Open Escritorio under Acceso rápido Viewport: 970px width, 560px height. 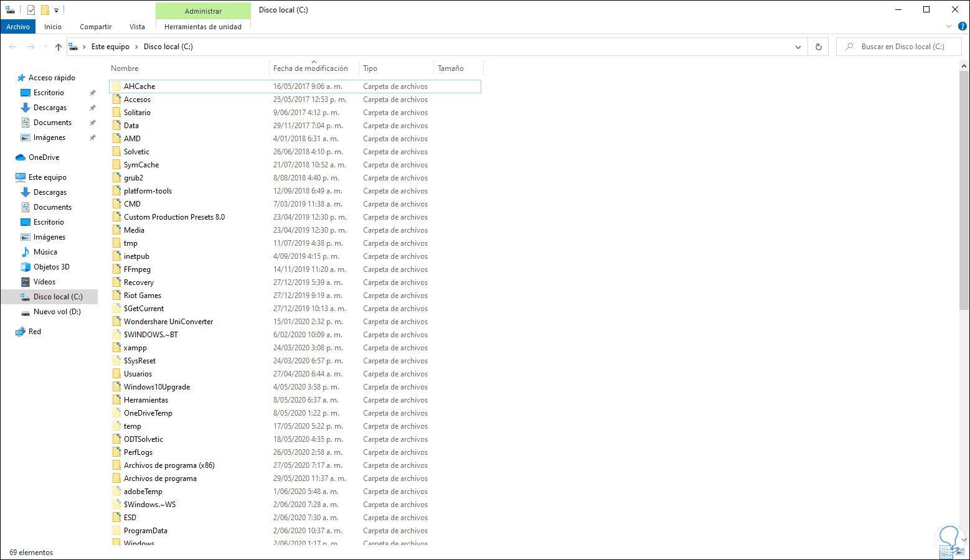click(x=49, y=93)
